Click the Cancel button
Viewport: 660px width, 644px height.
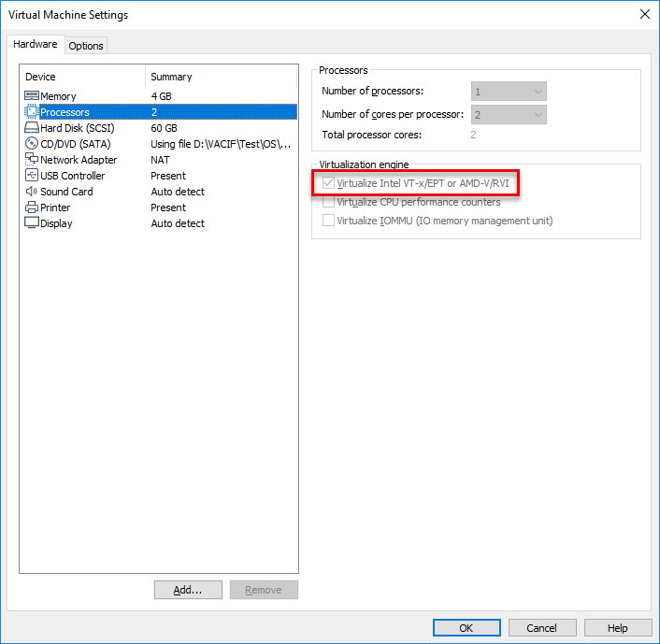tap(542, 628)
